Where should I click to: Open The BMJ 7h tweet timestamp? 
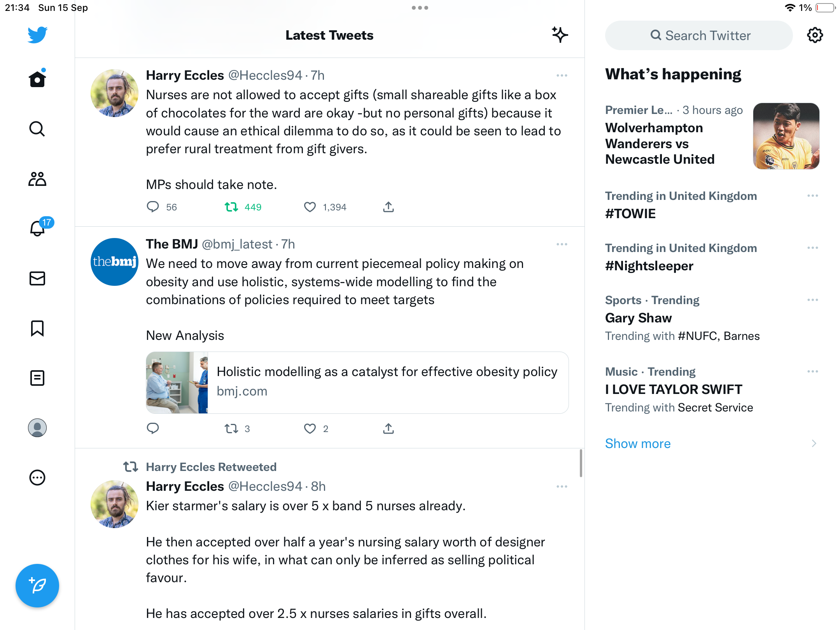coord(288,244)
